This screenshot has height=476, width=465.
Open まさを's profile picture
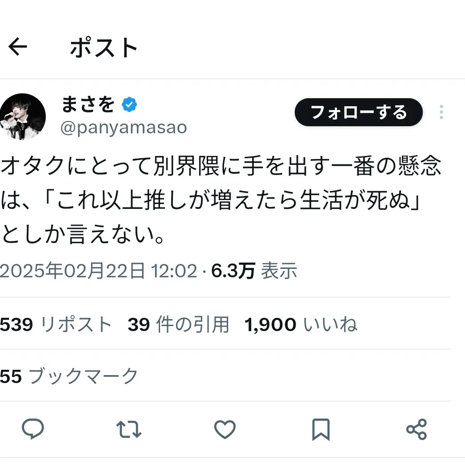22,116
